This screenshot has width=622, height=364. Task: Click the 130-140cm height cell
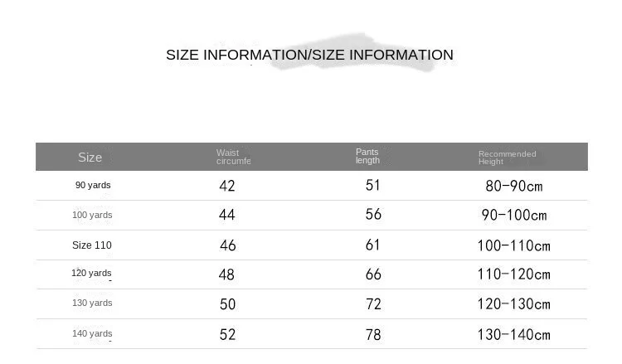click(x=513, y=334)
